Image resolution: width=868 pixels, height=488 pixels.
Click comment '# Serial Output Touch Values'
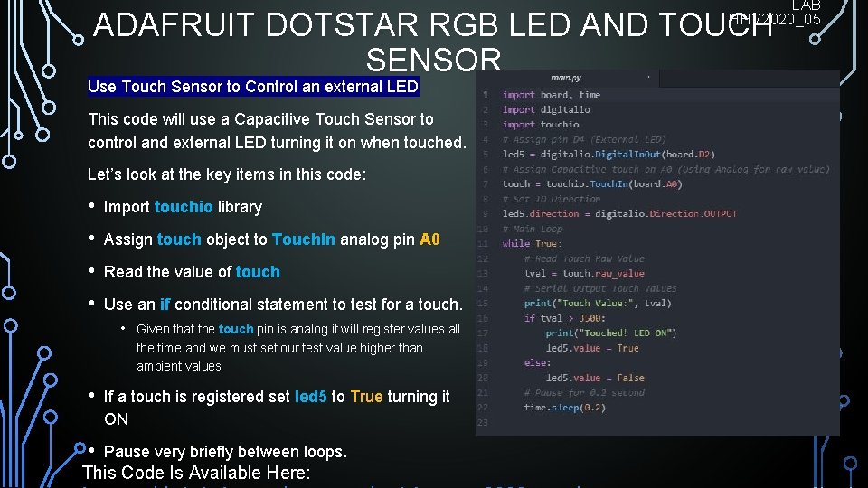(600, 289)
